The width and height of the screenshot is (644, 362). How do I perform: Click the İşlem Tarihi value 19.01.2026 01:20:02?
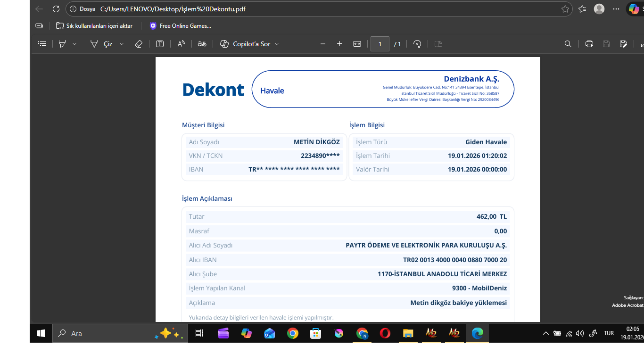[x=478, y=156]
